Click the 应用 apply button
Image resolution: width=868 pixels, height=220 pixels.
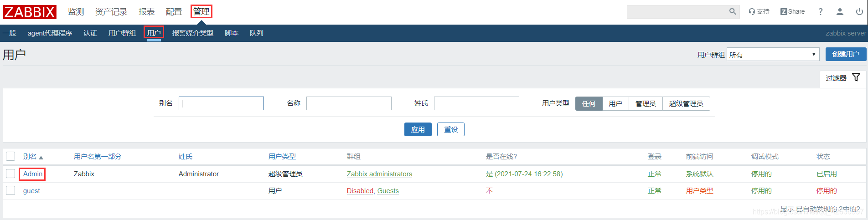418,129
